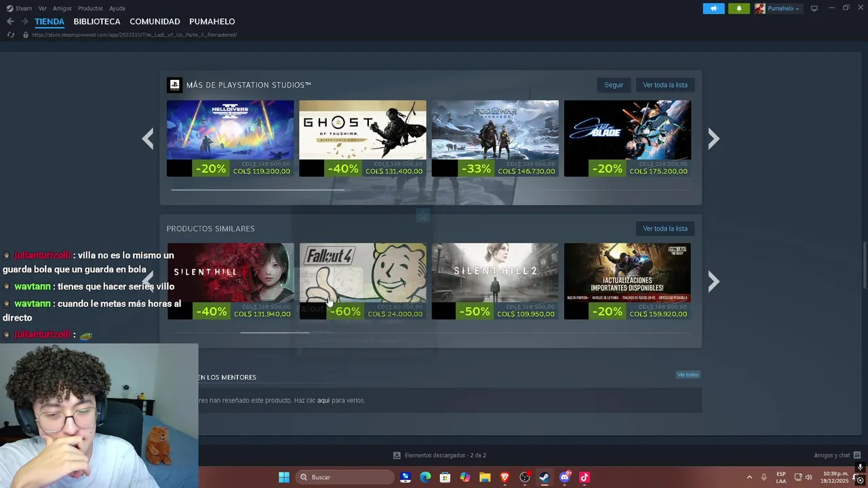Click the PlayStation Studios logo icon
The image size is (868, 488).
[x=174, y=85]
